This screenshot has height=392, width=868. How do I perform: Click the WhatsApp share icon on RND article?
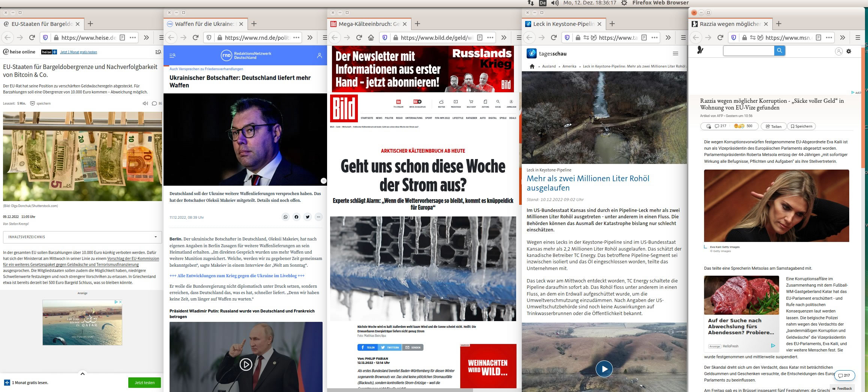[285, 217]
